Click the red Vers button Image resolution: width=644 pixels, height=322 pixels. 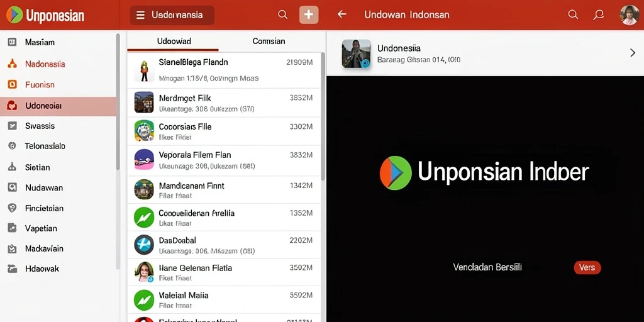click(587, 267)
